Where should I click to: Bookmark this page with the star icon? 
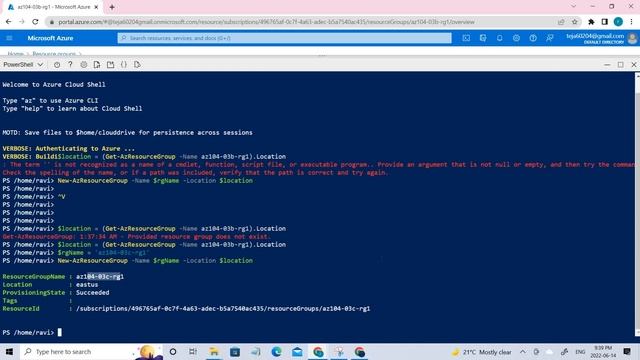575,22
